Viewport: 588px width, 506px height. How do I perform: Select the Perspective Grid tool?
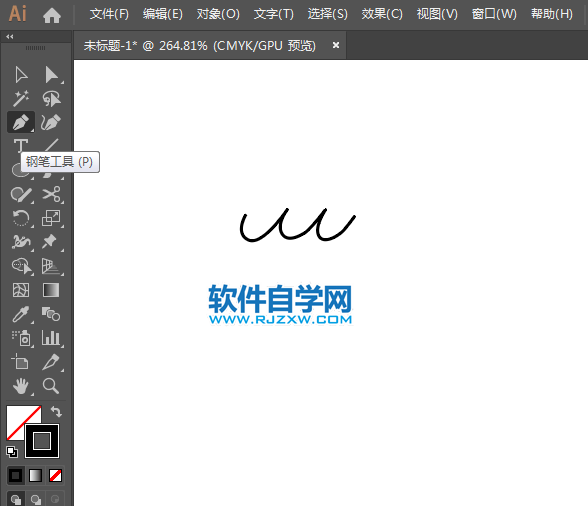pos(51,266)
